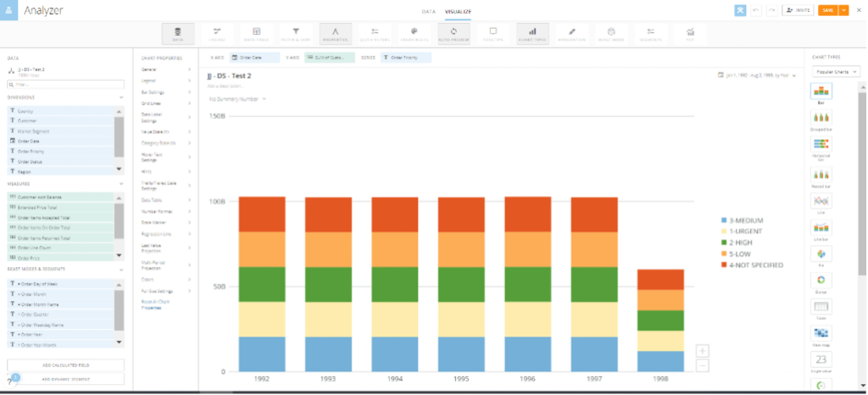Viewport: 868px width, 395px height.
Task: Open Color Rules palette icon
Action: click(414, 34)
